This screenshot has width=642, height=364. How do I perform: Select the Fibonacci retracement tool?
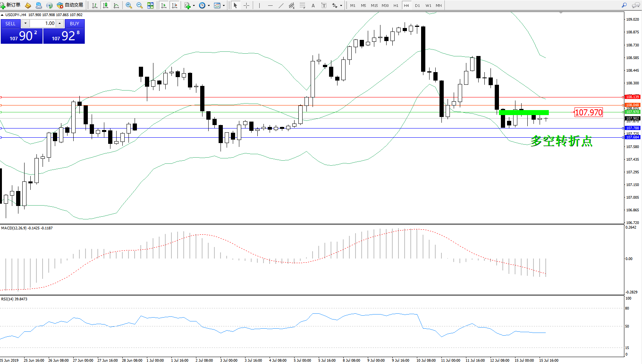coord(303,5)
